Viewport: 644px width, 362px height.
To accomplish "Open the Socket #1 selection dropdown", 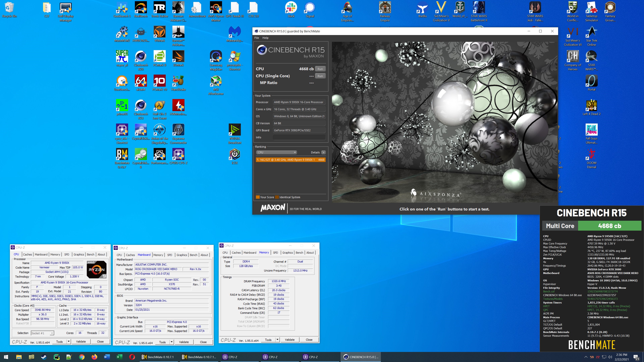I will (42, 333).
